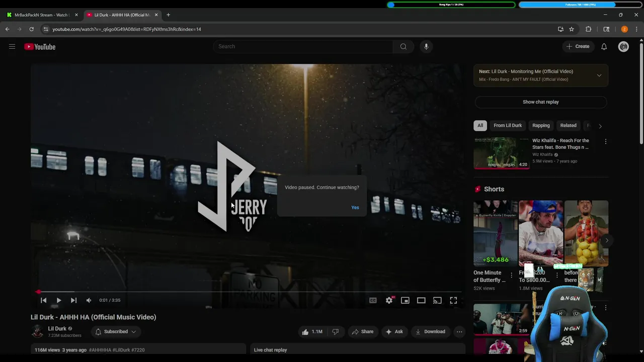
Task: Open a new browser tab
Action: 168,15
